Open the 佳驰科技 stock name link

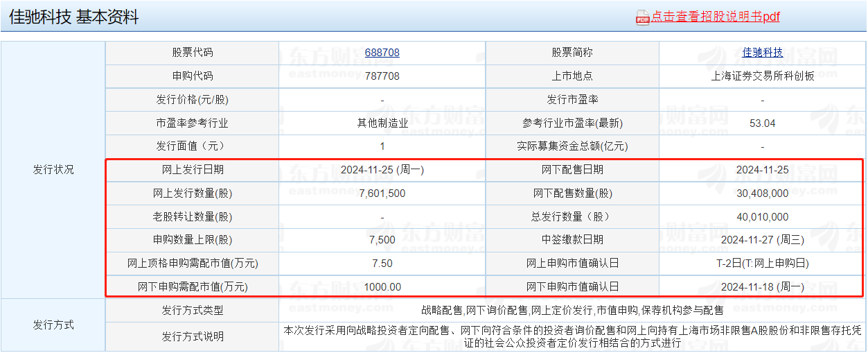pos(763,53)
